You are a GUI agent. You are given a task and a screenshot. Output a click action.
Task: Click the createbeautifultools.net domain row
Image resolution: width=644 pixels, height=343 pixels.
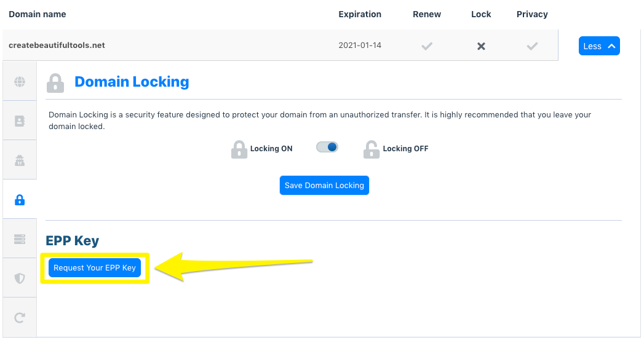[x=57, y=45]
